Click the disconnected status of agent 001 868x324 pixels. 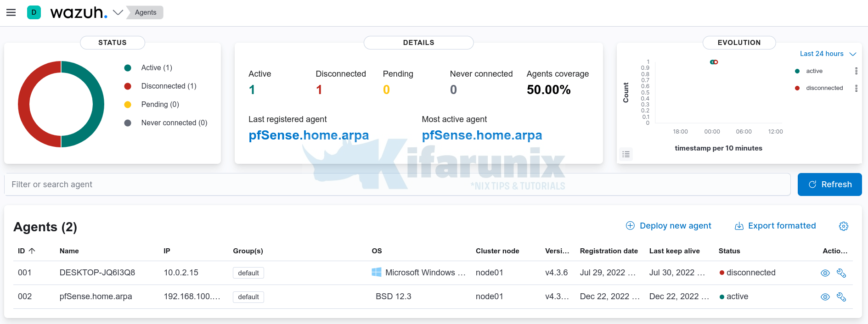748,273
